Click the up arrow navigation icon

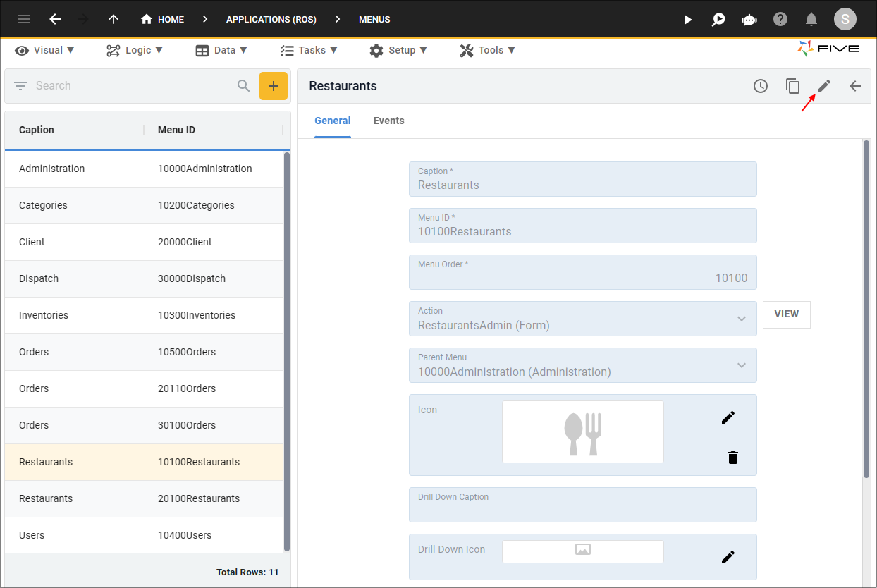[x=114, y=19]
